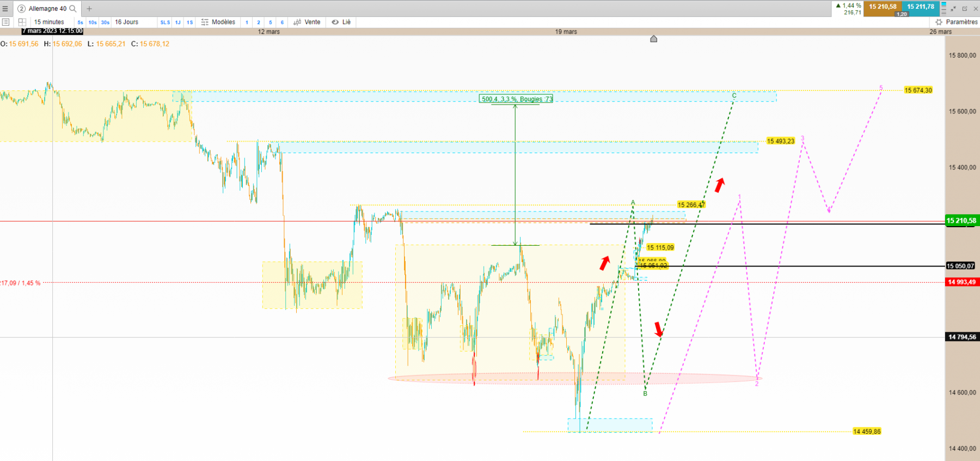Open the hamburger menu at top-left
Viewport: 980px width, 461px height.
coord(5,9)
